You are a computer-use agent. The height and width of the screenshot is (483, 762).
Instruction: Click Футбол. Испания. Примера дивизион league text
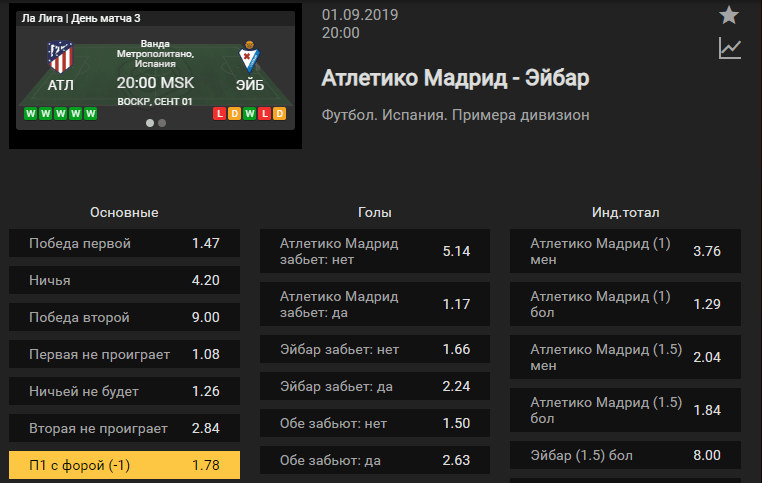(455, 115)
